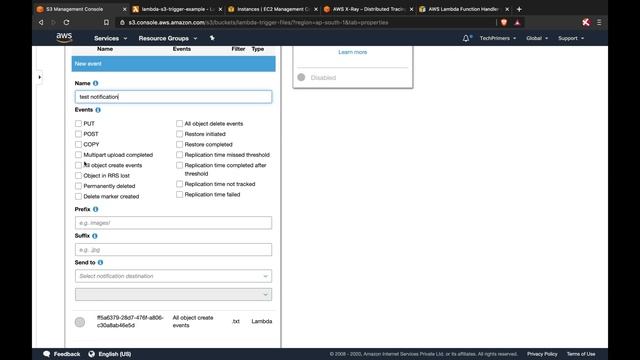Close the lambda-s3-trigger-example tab
Image resolution: width=640 pixels, height=360 pixels.
click(220, 9)
